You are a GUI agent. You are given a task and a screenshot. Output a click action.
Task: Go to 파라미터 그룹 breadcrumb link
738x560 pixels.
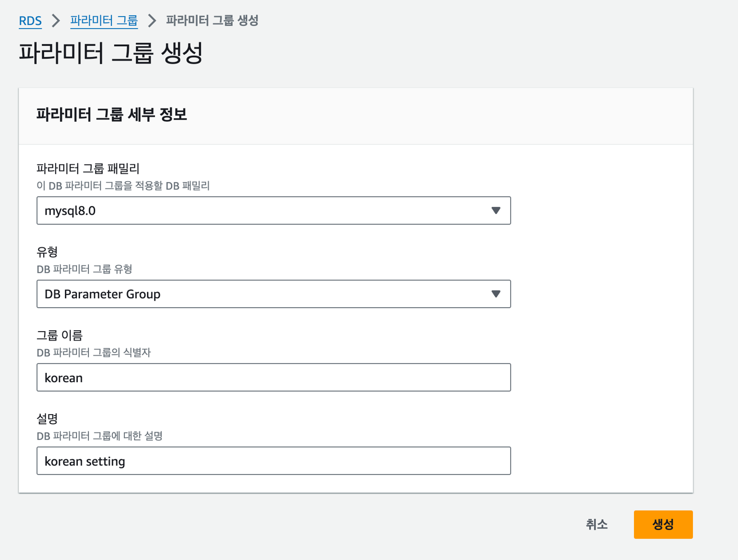point(104,21)
